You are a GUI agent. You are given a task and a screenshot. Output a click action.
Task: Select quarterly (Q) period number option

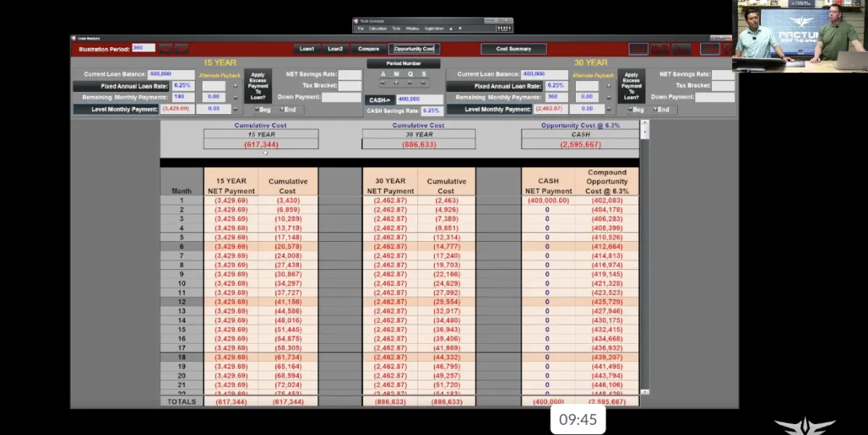pyautogui.click(x=410, y=82)
